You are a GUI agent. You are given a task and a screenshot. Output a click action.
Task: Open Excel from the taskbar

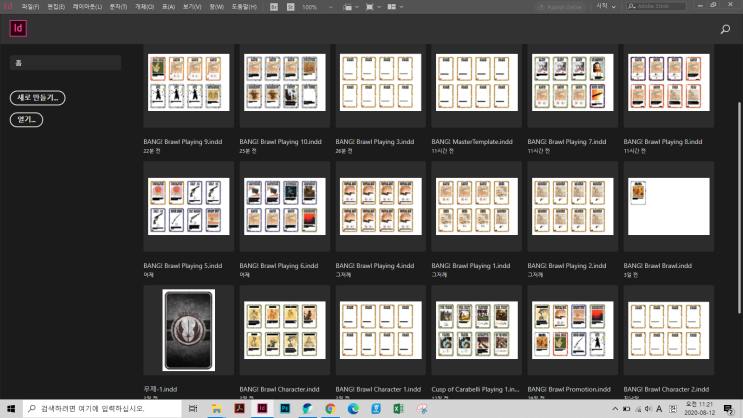[x=399, y=409]
